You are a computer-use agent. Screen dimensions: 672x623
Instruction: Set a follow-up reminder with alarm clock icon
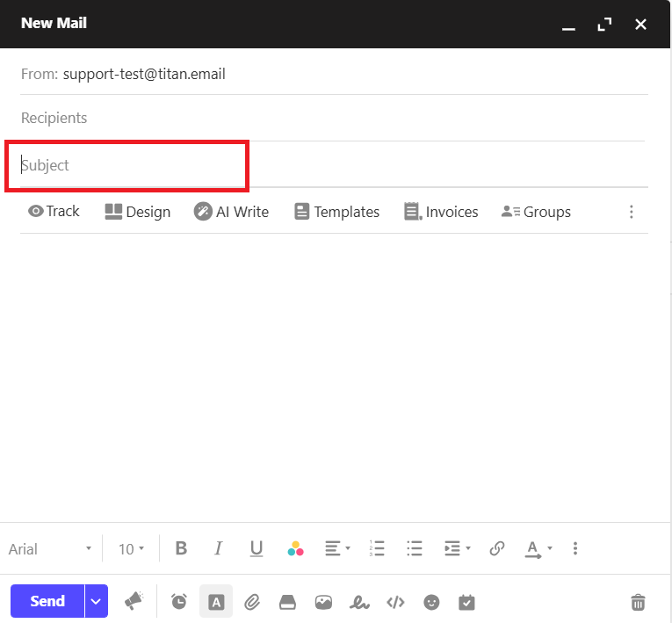(x=179, y=602)
